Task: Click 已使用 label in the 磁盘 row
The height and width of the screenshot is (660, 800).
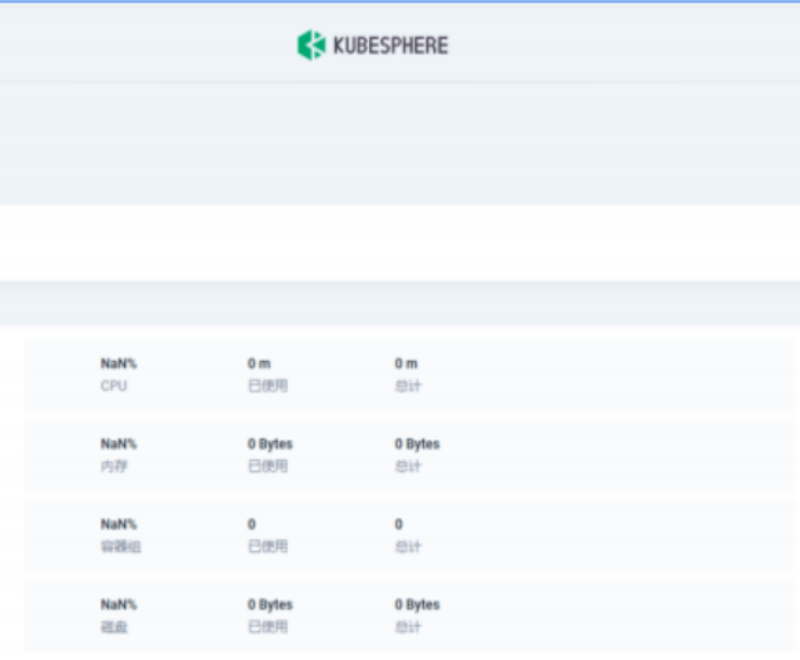Action: (x=267, y=626)
